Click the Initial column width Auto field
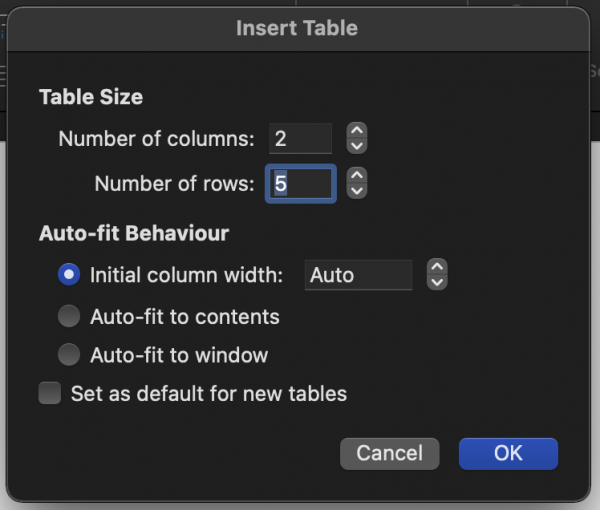 click(358, 275)
